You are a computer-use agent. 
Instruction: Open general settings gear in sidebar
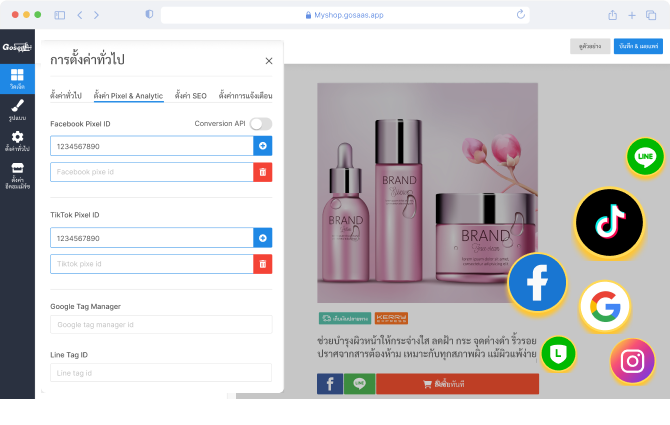click(x=17, y=141)
